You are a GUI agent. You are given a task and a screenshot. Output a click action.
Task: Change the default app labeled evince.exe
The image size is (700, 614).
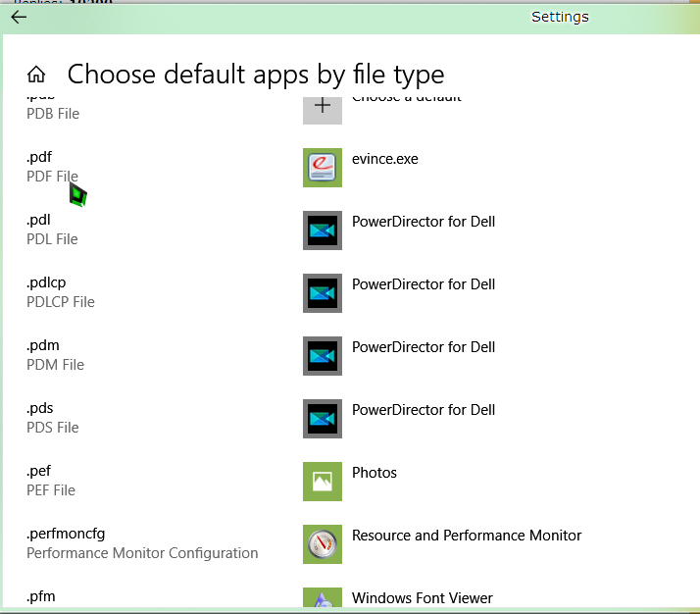pyautogui.click(x=384, y=159)
